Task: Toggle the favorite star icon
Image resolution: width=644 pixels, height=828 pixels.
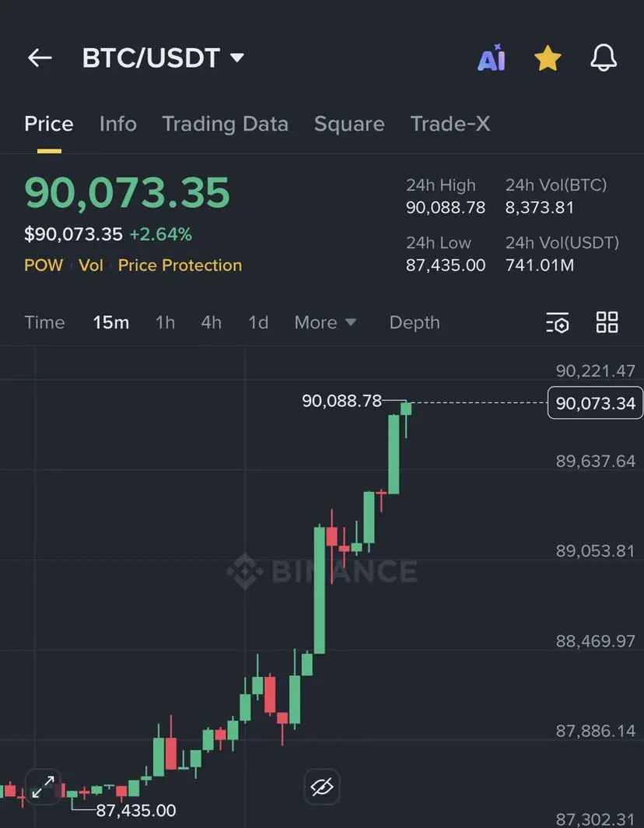Action: tap(548, 58)
